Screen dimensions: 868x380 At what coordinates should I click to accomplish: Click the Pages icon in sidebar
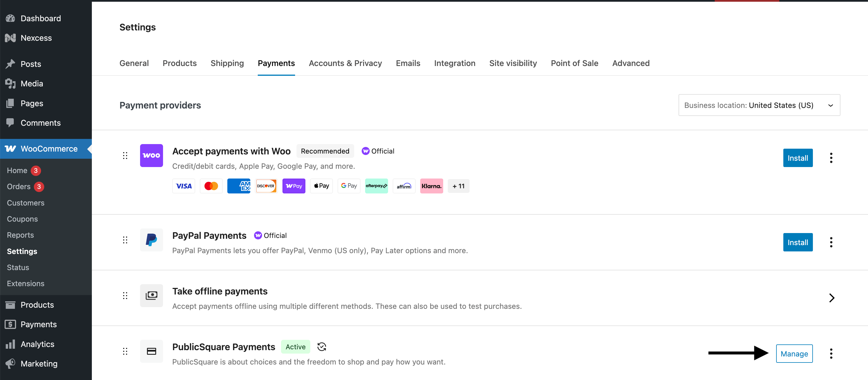coord(10,103)
